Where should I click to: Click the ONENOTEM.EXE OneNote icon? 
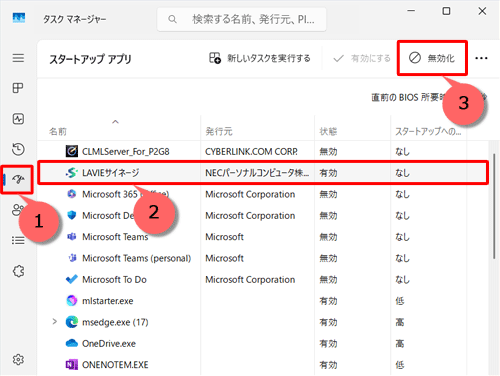coord(72,365)
